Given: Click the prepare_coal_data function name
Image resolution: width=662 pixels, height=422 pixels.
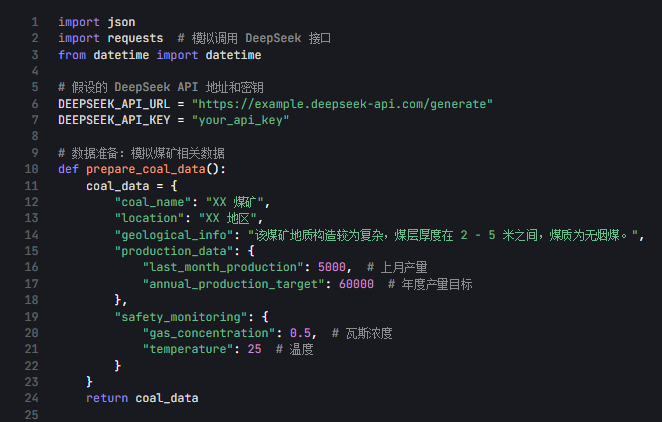Looking at the screenshot, I should point(146,169).
